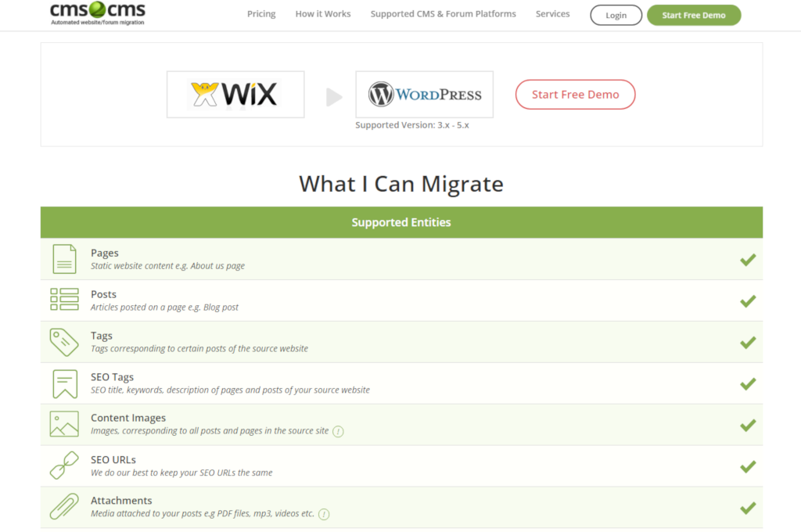Open the Pricing menu item
Image resolution: width=801 pixels, height=532 pixels.
(x=261, y=14)
